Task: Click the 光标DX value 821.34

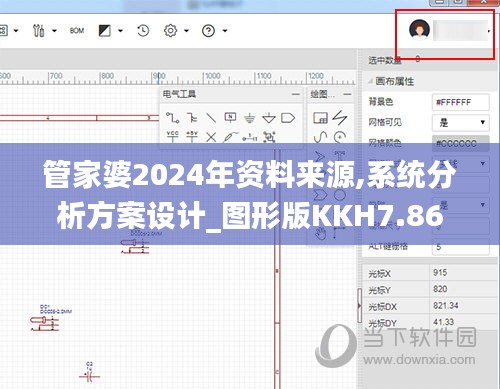Action: point(446,305)
